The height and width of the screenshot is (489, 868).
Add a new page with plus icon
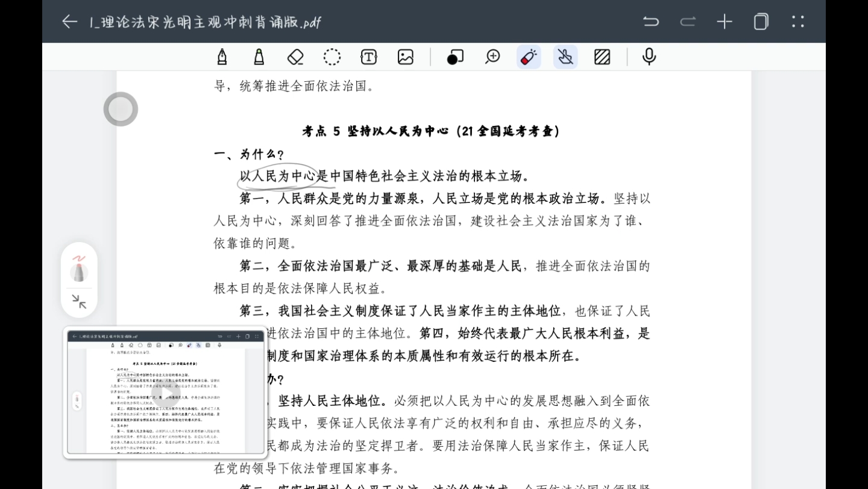click(725, 22)
